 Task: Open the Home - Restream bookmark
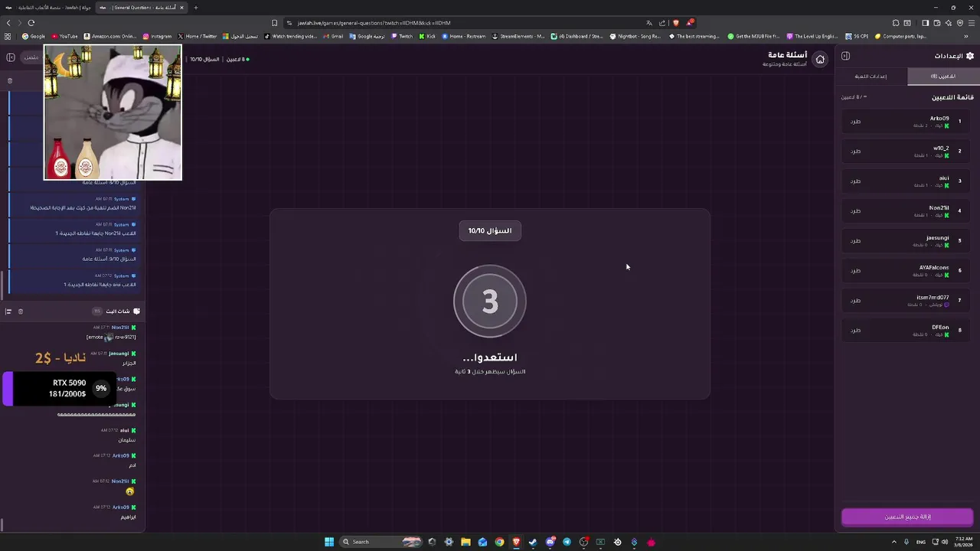pos(464,36)
